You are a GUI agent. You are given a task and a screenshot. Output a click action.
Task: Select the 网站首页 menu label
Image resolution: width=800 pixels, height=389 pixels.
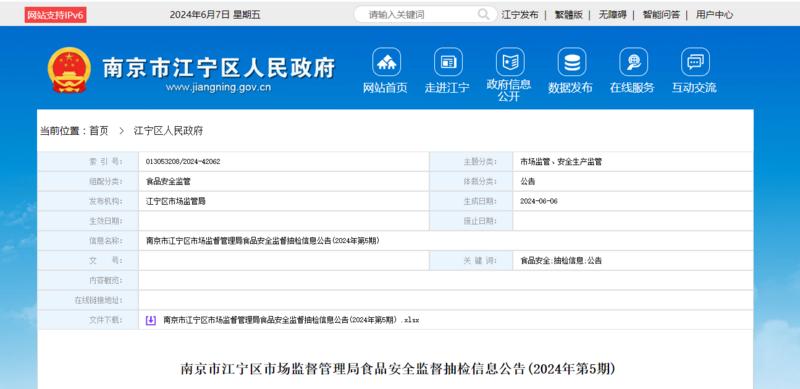385,88
